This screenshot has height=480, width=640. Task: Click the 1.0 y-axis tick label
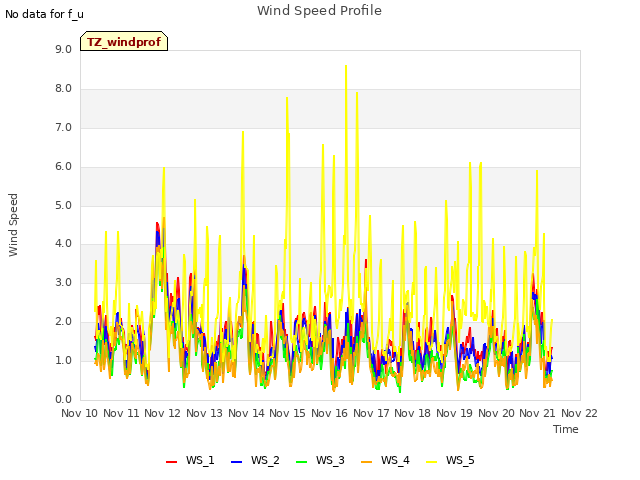pos(63,361)
